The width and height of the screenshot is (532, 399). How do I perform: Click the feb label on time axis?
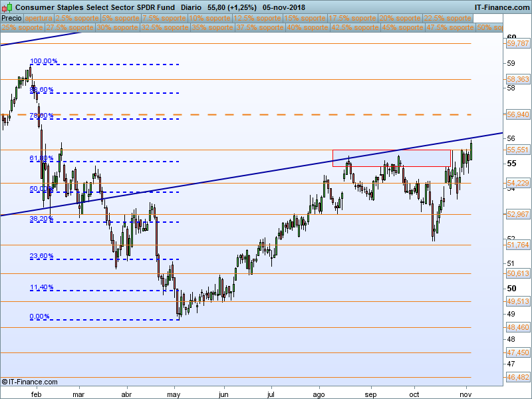click(x=36, y=394)
